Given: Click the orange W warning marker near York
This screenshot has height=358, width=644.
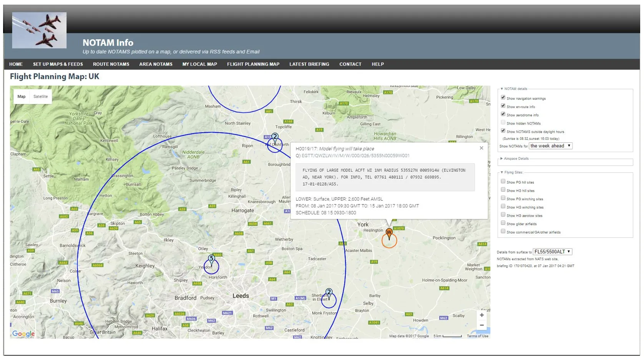Looking at the screenshot, I should point(389,234).
